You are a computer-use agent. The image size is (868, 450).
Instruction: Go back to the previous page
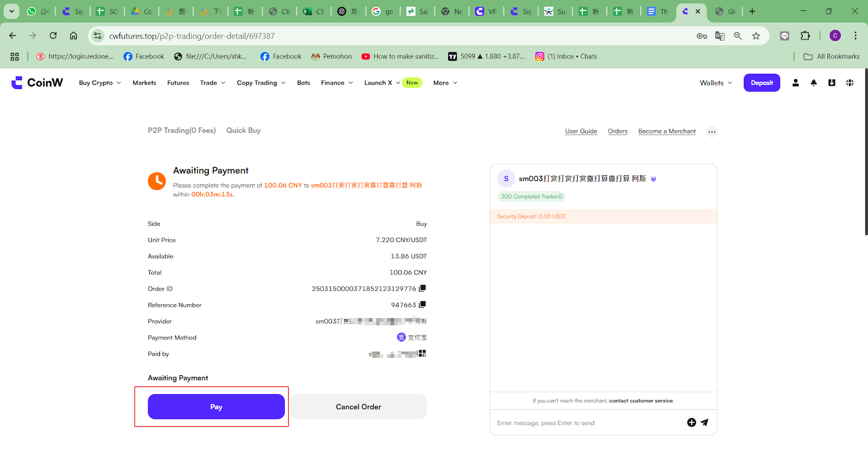[x=12, y=36]
